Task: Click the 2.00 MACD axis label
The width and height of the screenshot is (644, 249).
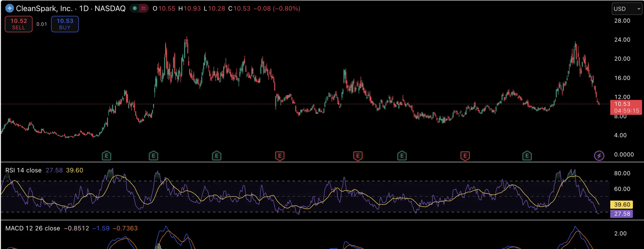Action: [x=620, y=234]
